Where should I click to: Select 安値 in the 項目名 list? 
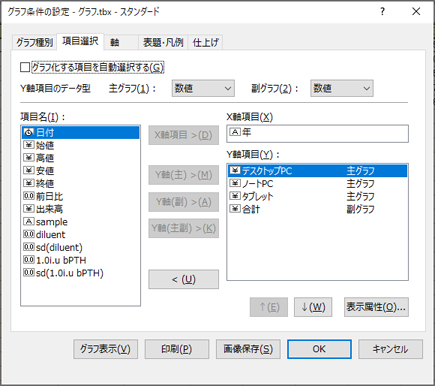(x=80, y=171)
